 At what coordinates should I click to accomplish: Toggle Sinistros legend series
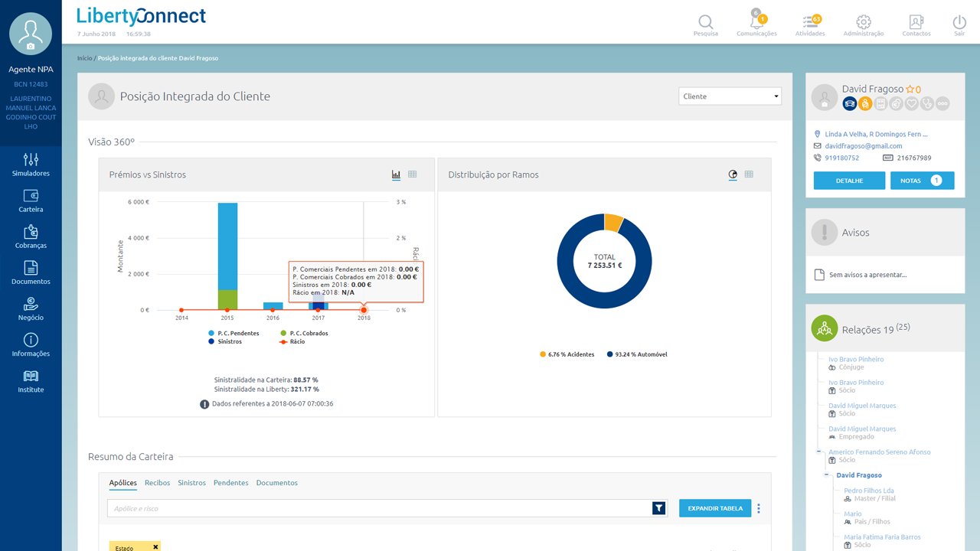(x=225, y=341)
